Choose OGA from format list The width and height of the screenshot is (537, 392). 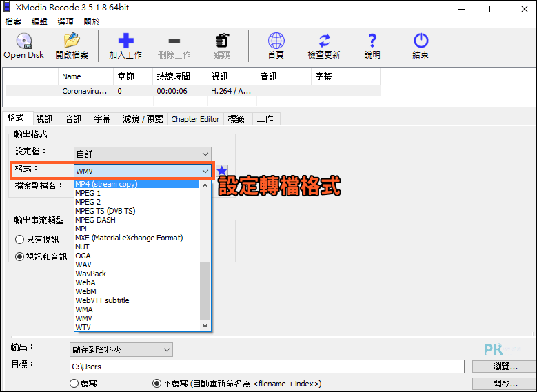[136, 256]
